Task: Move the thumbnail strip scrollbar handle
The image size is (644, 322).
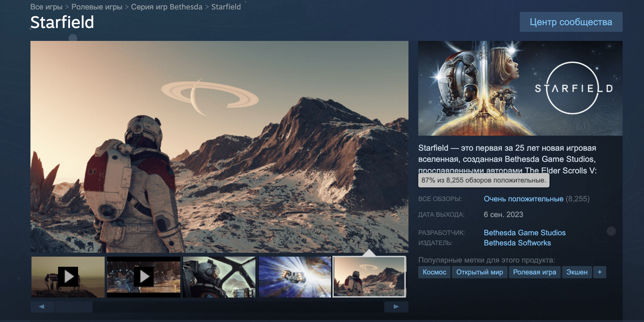Action: point(74,307)
